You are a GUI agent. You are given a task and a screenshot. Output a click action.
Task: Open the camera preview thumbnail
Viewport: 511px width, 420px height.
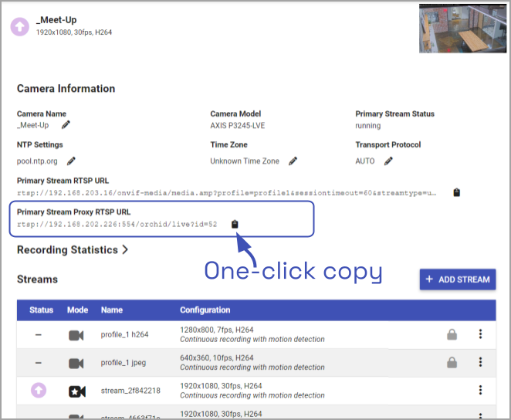(x=463, y=29)
